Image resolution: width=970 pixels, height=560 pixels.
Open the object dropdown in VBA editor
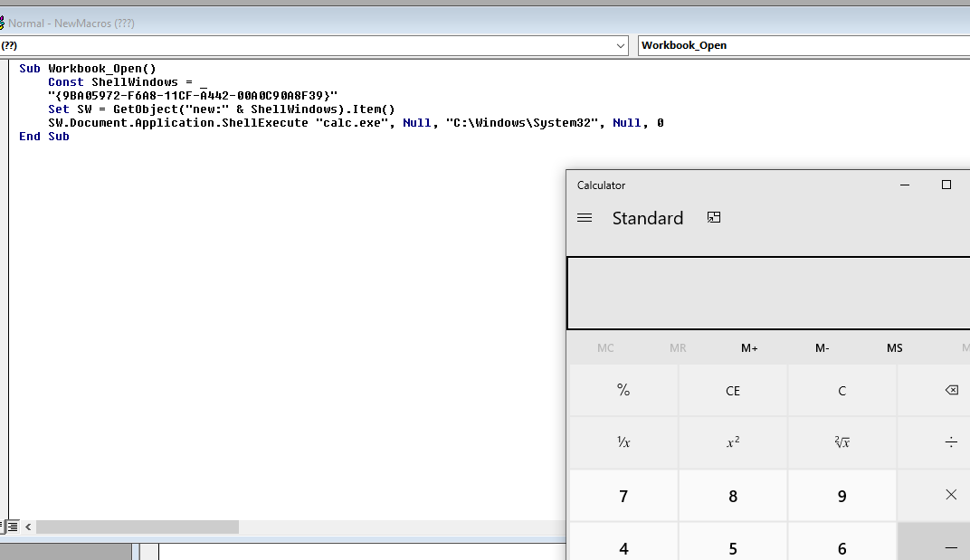621,46
